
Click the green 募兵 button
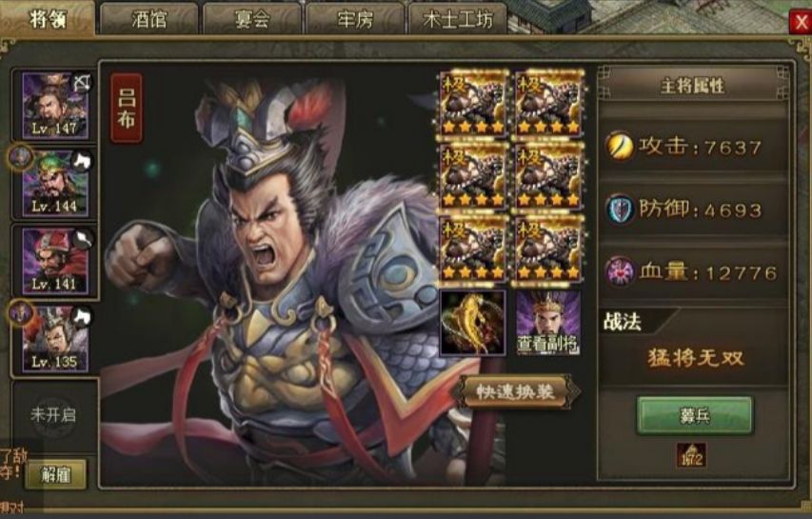click(695, 415)
